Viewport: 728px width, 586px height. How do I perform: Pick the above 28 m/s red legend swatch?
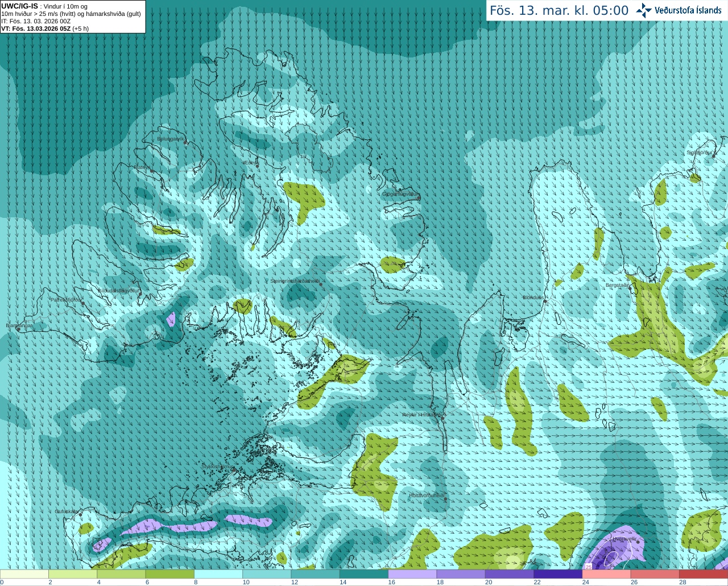click(704, 573)
